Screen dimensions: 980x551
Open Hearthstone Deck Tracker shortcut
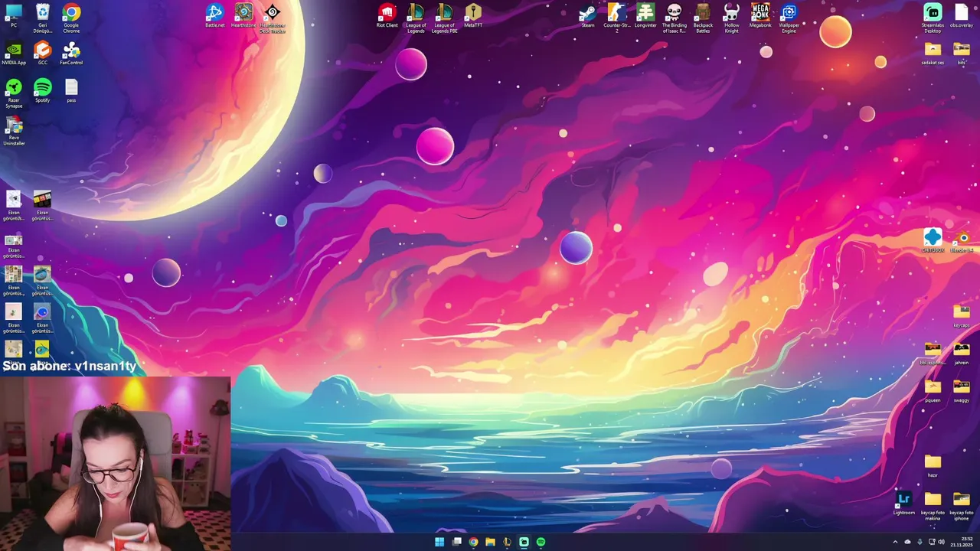pyautogui.click(x=272, y=18)
